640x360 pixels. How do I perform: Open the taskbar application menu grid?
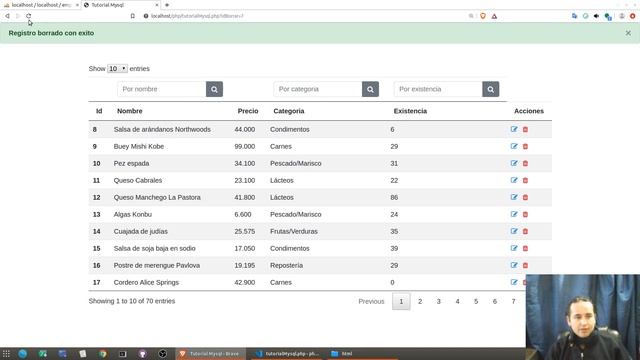point(6,353)
